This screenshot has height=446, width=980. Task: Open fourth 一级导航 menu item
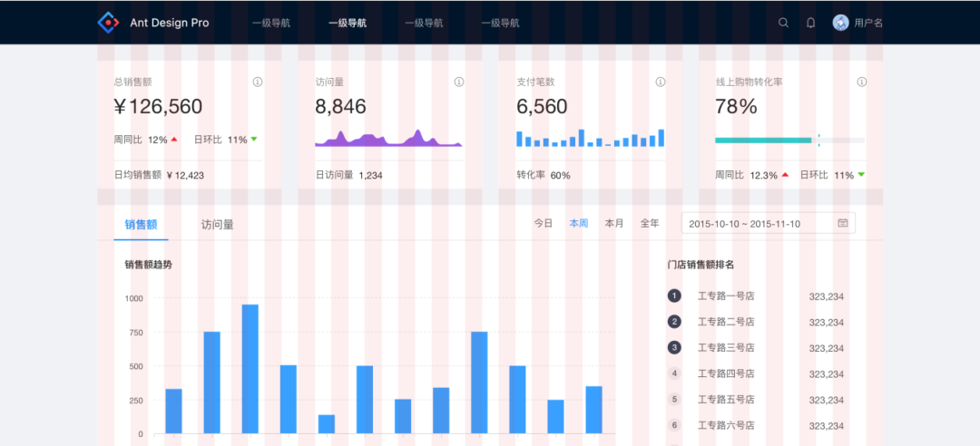pos(500,23)
